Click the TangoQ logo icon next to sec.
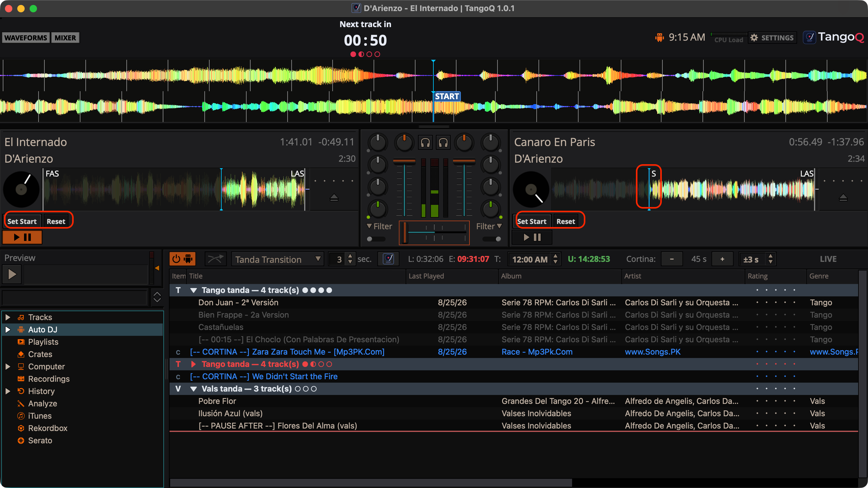Screen dimensions: 868x488 point(388,259)
